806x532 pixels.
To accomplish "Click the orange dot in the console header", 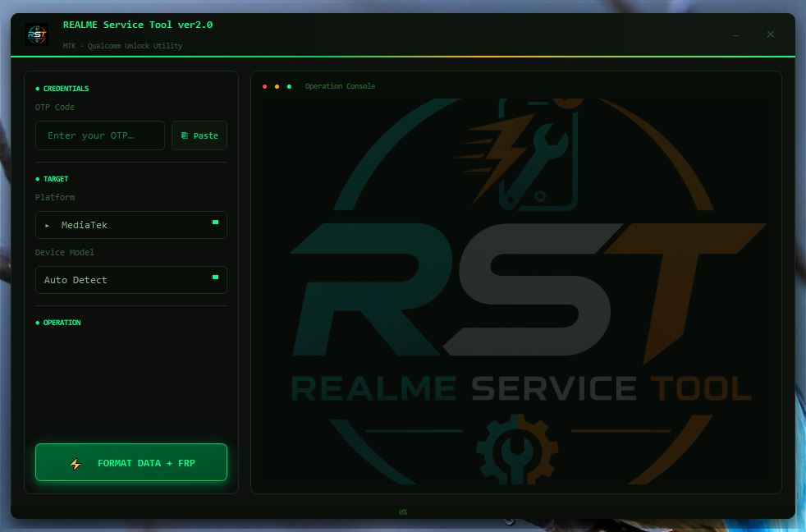I will (277, 86).
